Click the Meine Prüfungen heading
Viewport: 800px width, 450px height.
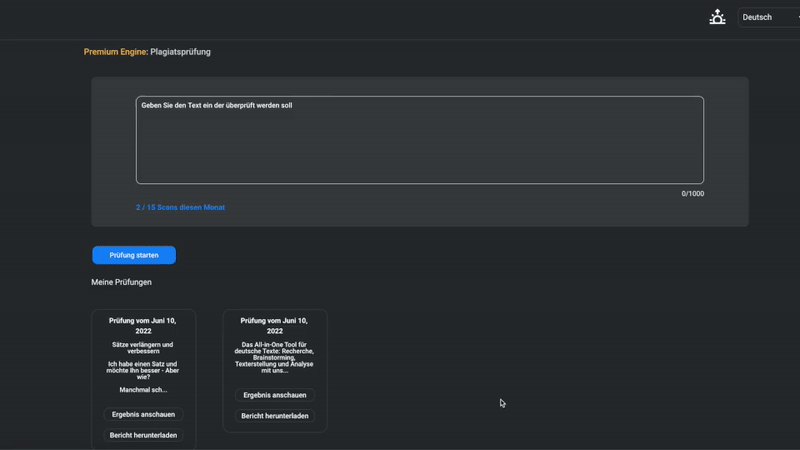pos(121,282)
